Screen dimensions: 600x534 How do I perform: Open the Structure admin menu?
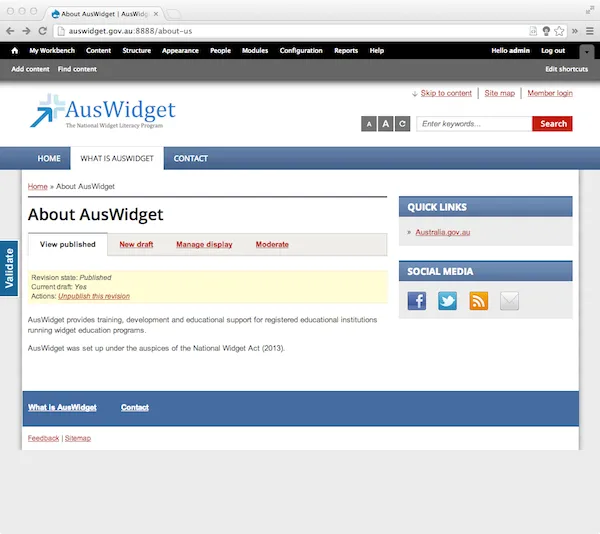137,50
